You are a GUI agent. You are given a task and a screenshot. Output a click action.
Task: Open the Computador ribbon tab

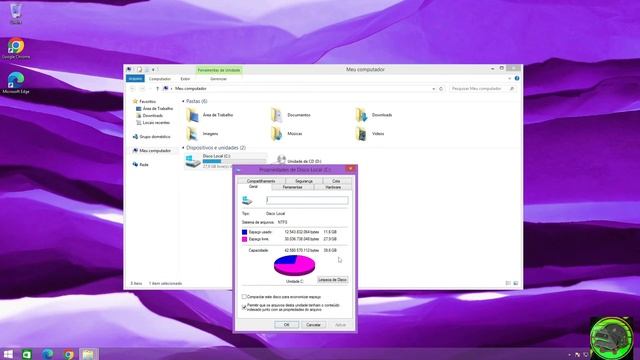click(x=160, y=79)
